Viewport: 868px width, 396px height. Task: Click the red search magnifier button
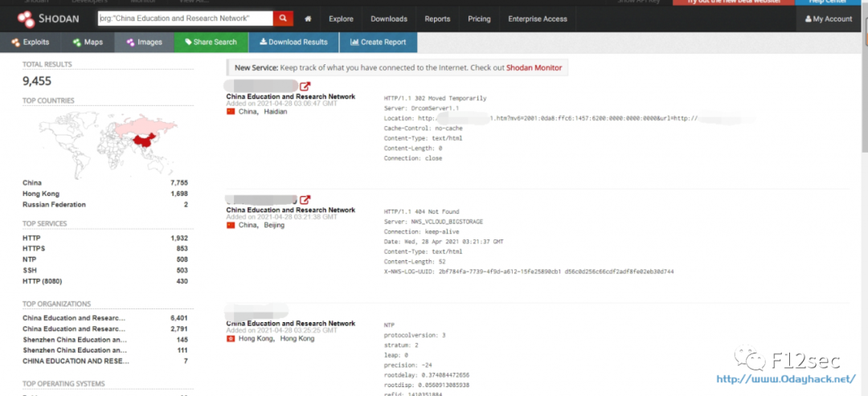point(283,18)
